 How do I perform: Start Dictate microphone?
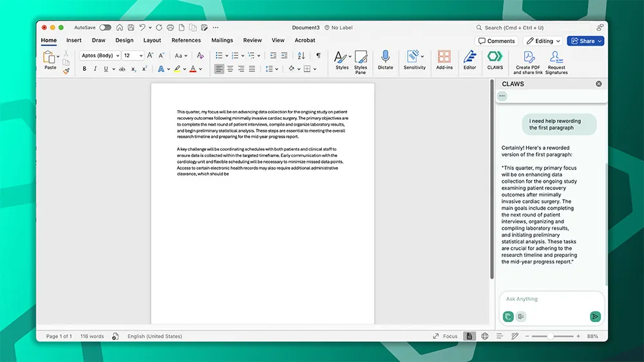point(385,60)
